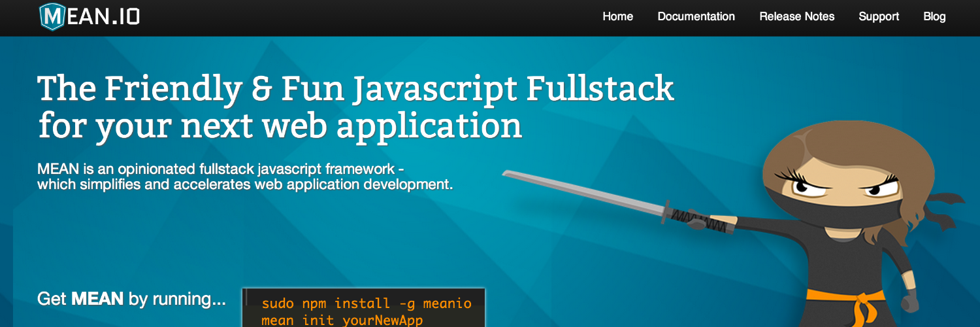Click the "Get MEAN by running..." text
The height and width of the screenshot is (327, 980).
[x=131, y=300]
